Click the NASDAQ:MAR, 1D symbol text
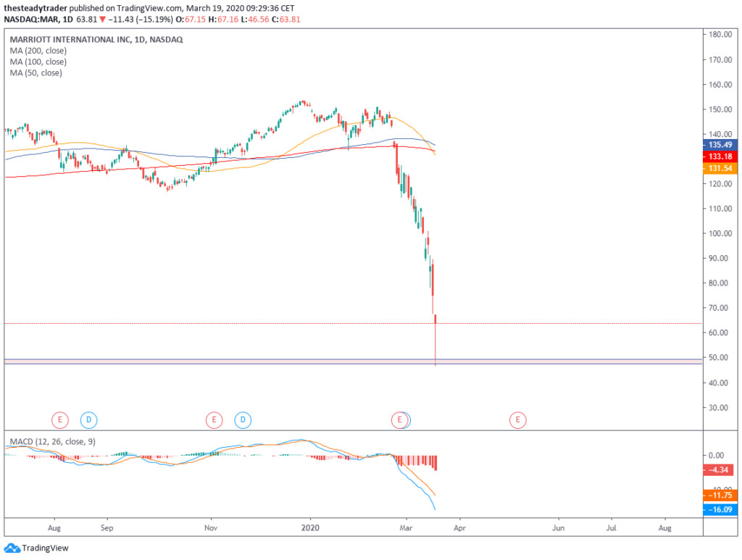The image size is (742, 560). 38,20
